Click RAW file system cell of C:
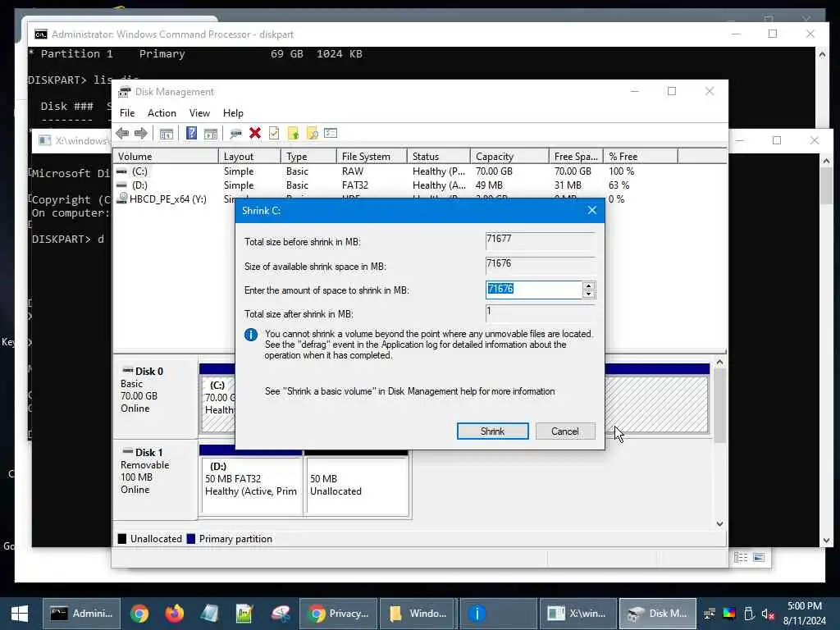The height and width of the screenshot is (630, 840). (353, 171)
